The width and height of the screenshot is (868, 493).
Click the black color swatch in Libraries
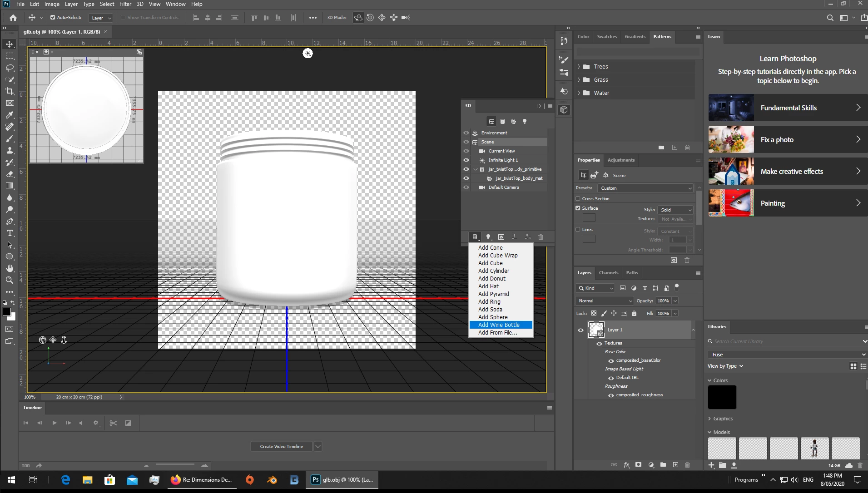(x=722, y=397)
